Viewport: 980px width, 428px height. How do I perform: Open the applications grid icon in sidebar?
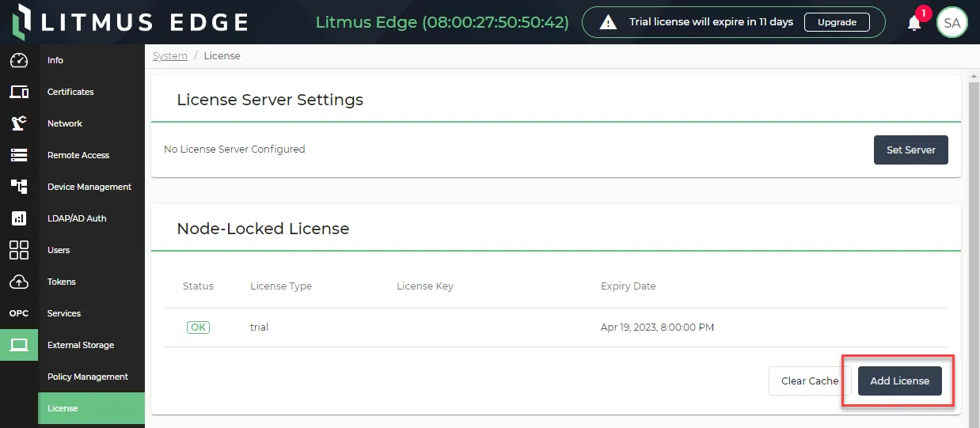coord(19,250)
